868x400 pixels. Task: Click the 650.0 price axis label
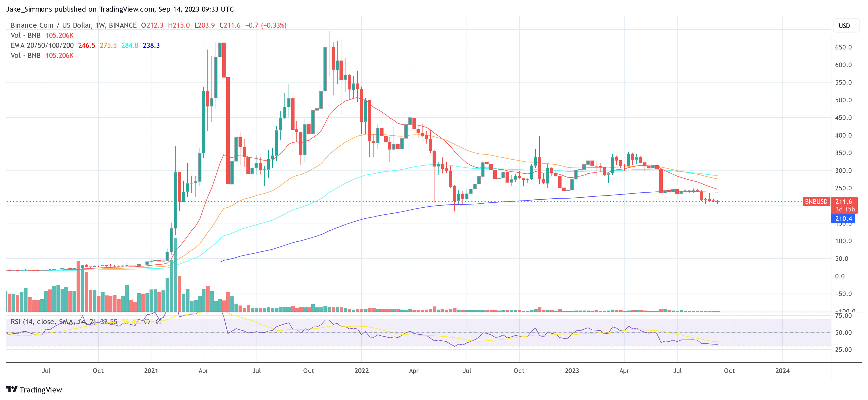click(x=843, y=47)
